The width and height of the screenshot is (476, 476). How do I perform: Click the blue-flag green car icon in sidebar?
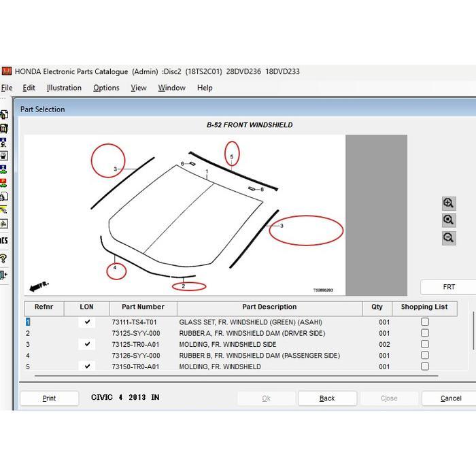coord(3,169)
